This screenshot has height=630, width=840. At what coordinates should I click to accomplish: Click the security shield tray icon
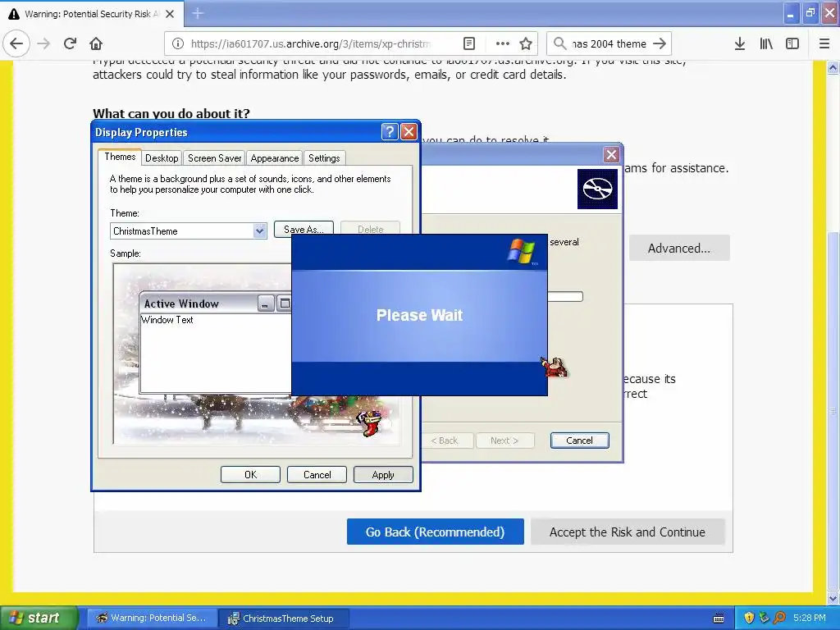coord(749,618)
